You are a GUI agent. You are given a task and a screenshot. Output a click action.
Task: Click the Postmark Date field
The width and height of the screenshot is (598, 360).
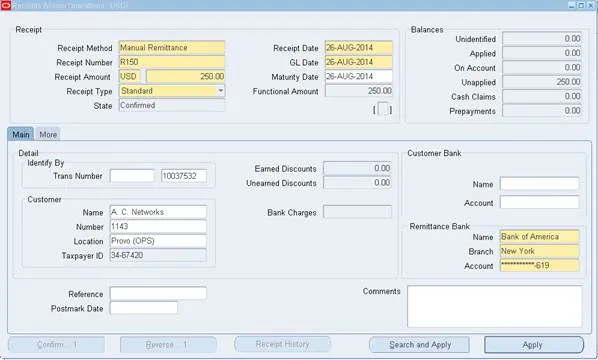click(x=144, y=308)
